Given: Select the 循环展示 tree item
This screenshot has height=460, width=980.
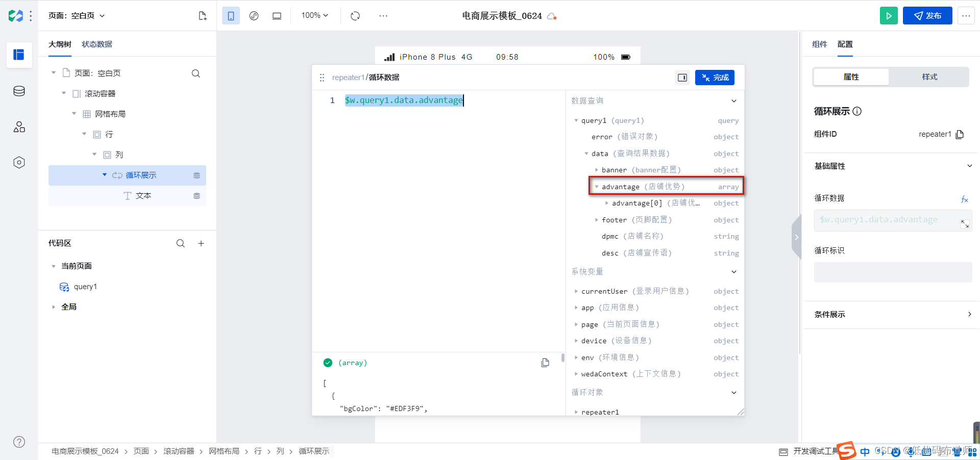Looking at the screenshot, I should pos(127,175).
